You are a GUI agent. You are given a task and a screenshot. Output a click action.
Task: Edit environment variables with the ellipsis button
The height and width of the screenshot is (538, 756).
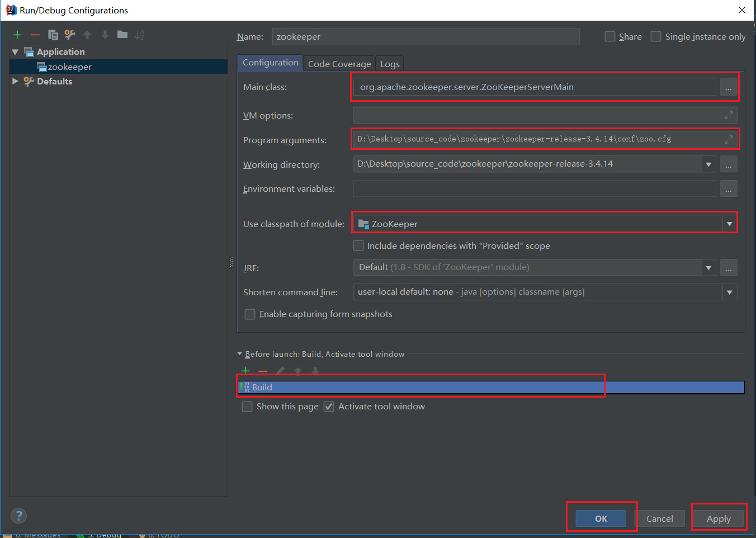pos(729,189)
